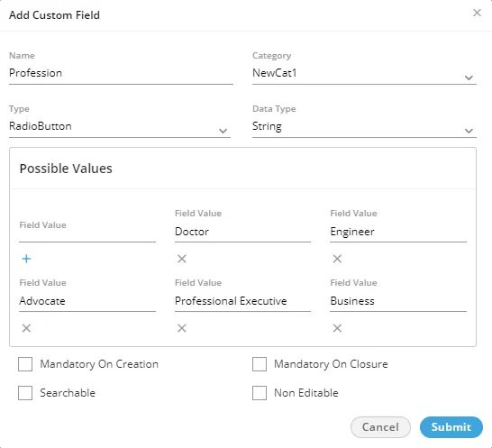Click the Cancel button
The width and height of the screenshot is (492, 448).
380,427
